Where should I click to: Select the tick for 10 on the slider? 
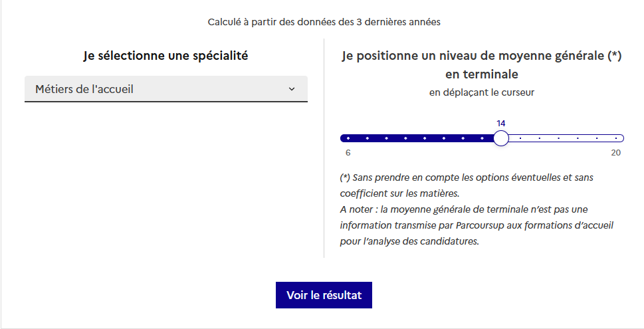coord(425,138)
